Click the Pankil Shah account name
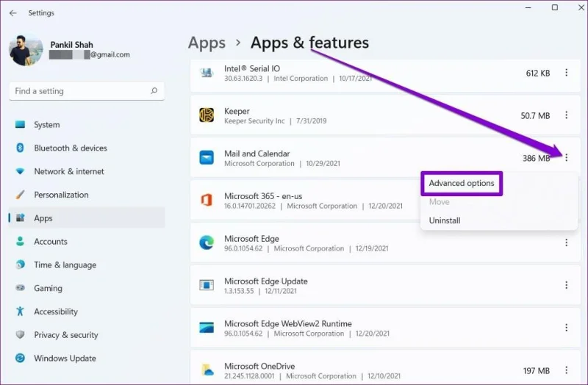This screenshot has height=385, width=588. (x=71, y=45)
